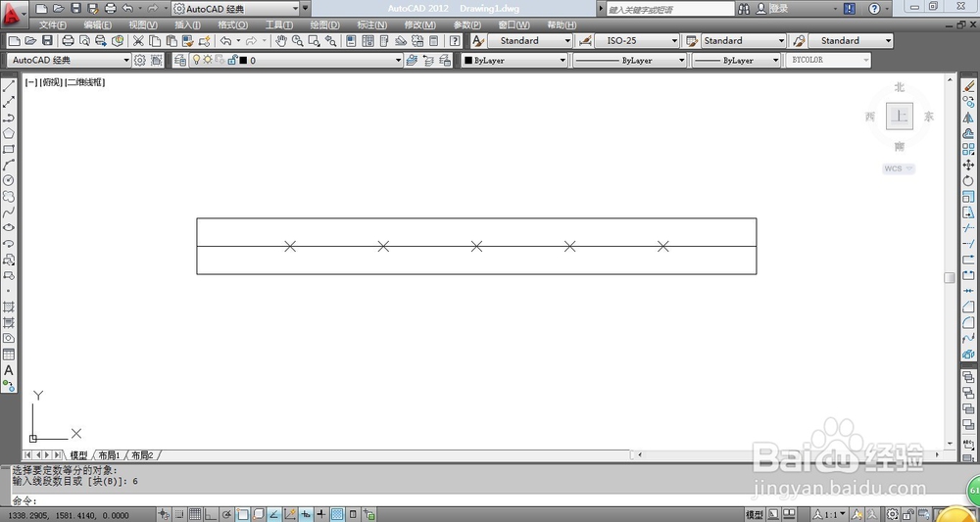Select the Rectangle draw tool

point(9,149)
